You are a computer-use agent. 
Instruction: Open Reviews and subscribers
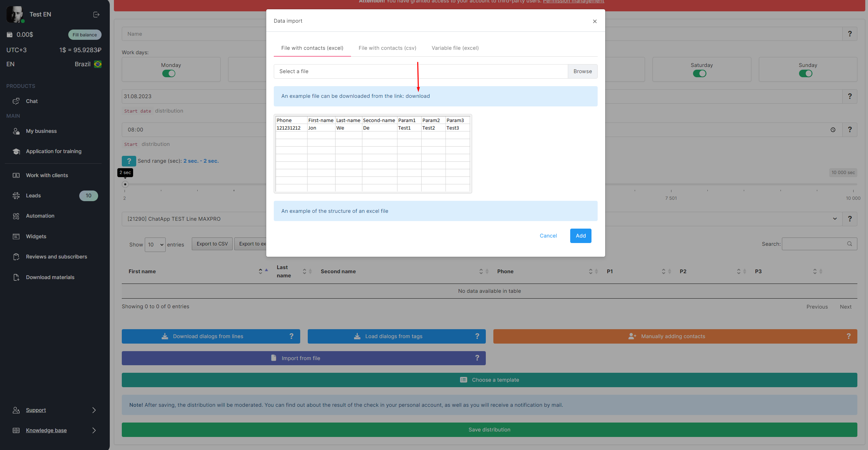pos(56,257)
